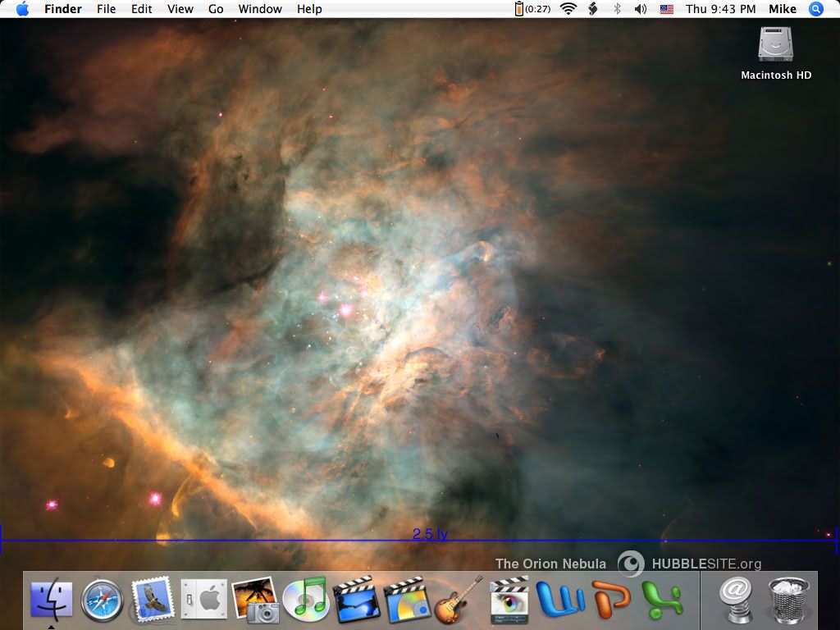Click the Thu 9:43 PM clock
Screen dimensions: 840x630
point(720,8)
